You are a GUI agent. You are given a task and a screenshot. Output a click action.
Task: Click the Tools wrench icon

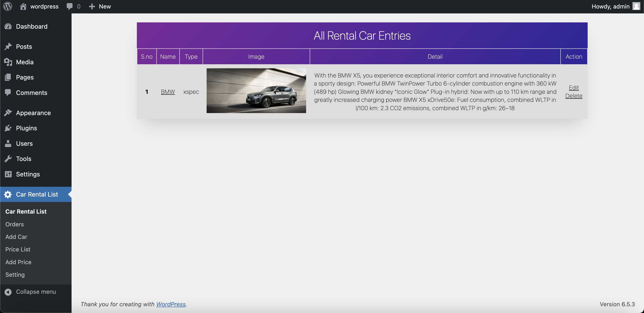(8, 159)
